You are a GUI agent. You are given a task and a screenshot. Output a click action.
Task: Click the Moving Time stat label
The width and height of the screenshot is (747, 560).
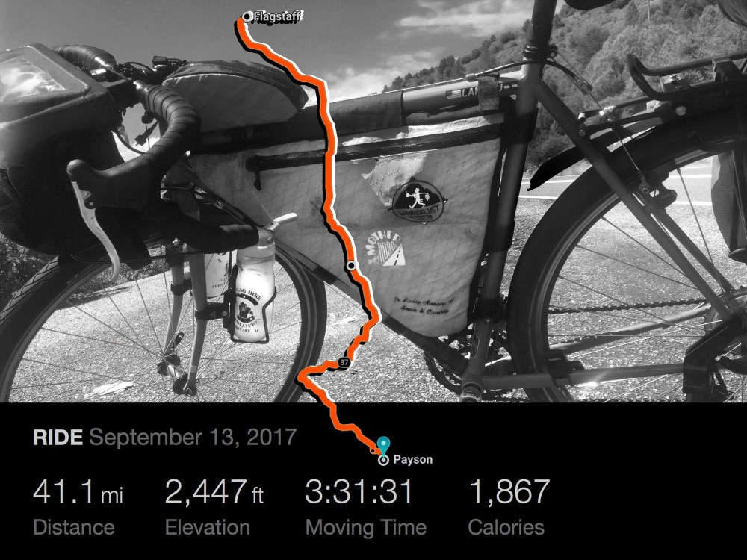[x=366, y=528]
